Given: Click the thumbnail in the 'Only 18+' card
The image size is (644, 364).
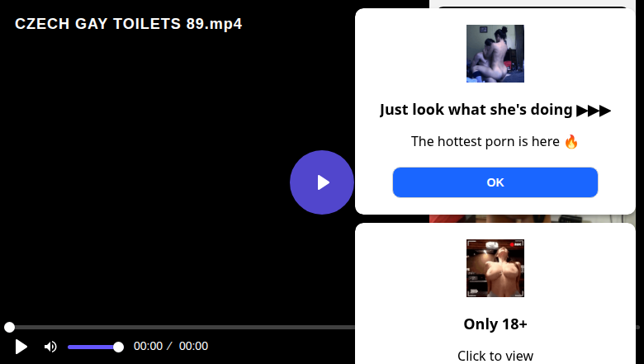Looking at the screenshot, I should coord(495,268).
